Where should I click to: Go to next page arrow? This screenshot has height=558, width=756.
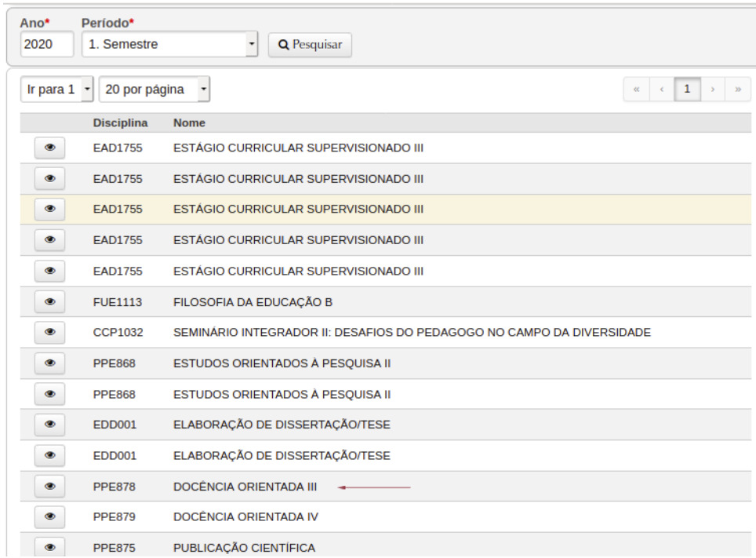[x=712, y=89]
